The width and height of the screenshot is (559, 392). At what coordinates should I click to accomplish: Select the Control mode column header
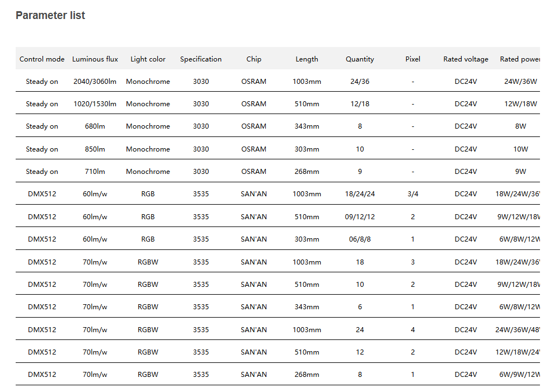click(x=42, y=59)
